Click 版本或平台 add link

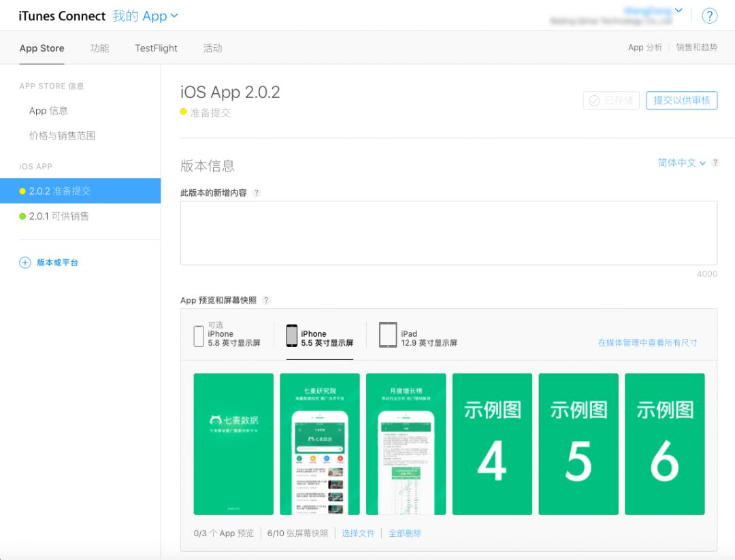[57, 263]
